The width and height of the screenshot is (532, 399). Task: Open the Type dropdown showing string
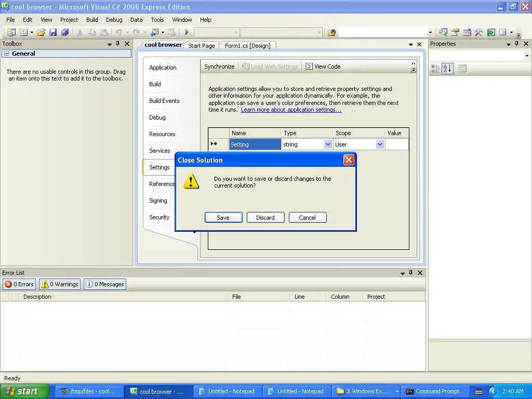328,144
